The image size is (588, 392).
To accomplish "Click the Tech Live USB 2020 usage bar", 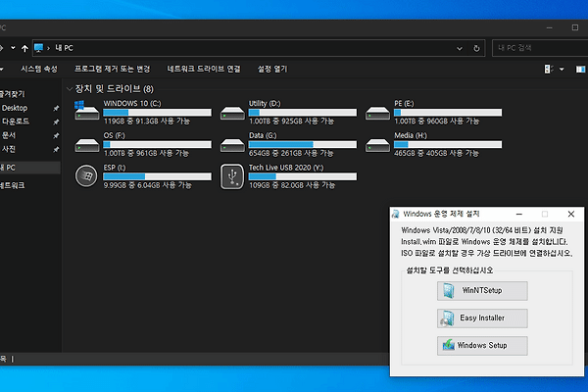I will pyautogui.click(x=303, y=176).
